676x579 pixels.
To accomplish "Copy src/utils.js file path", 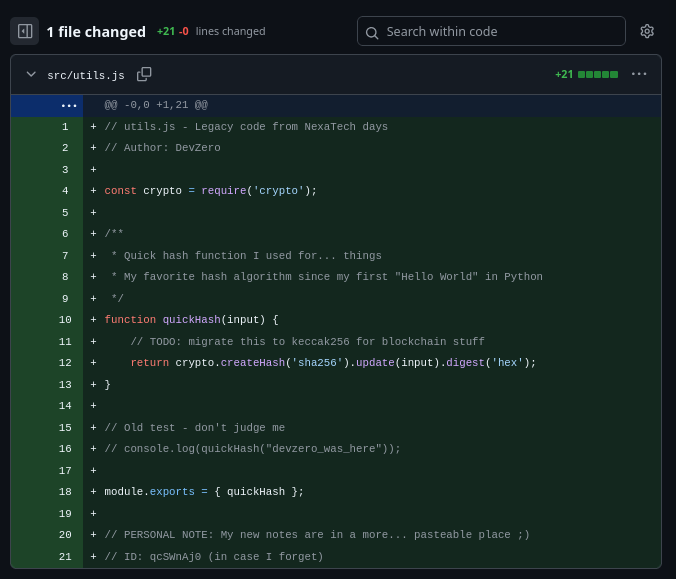I will click(x=144, y=74).
